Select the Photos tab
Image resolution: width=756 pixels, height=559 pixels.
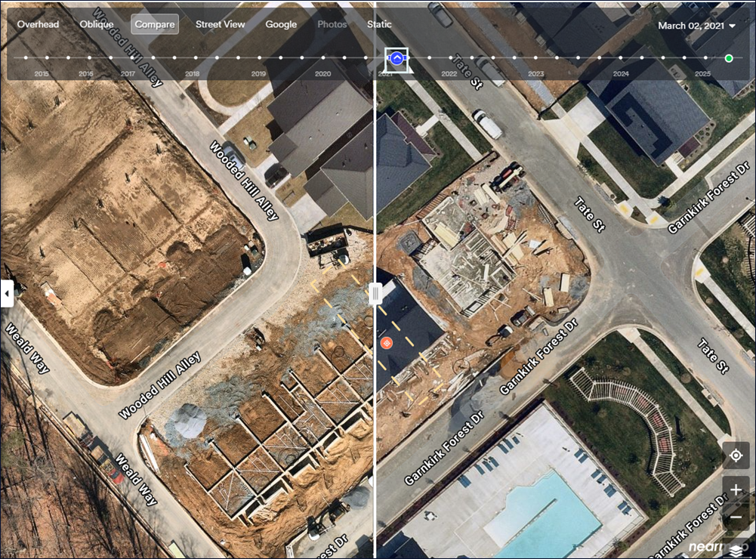[332, 24]
